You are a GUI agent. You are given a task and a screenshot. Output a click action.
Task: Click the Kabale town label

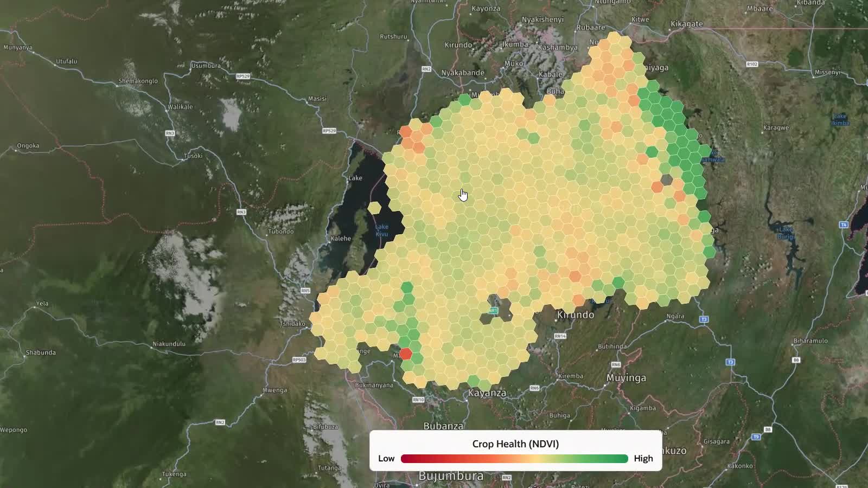tap(550, 74)
